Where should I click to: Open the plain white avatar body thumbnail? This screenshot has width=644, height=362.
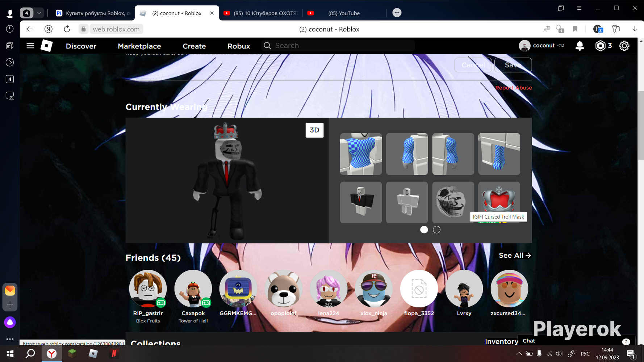[407, 202]
